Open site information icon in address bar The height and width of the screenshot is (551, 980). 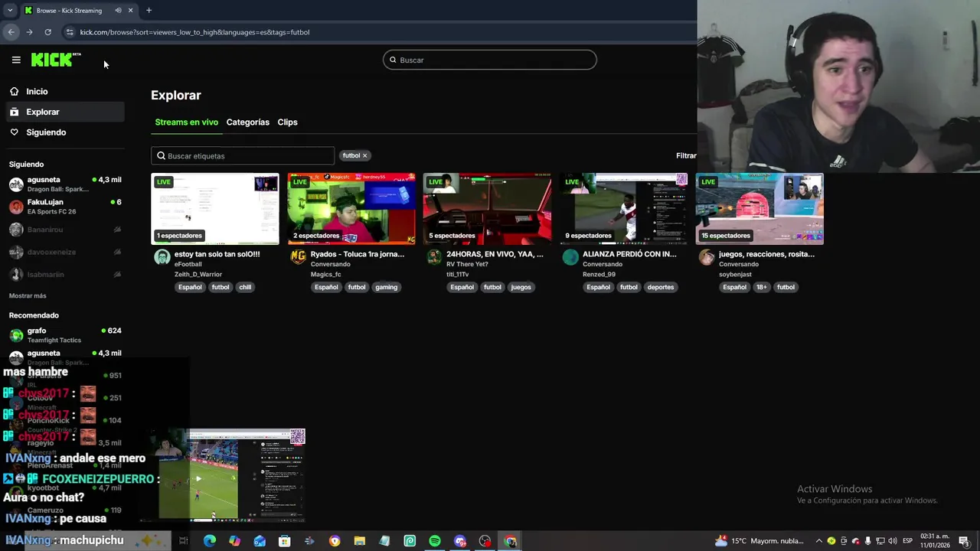pos(69,32)
